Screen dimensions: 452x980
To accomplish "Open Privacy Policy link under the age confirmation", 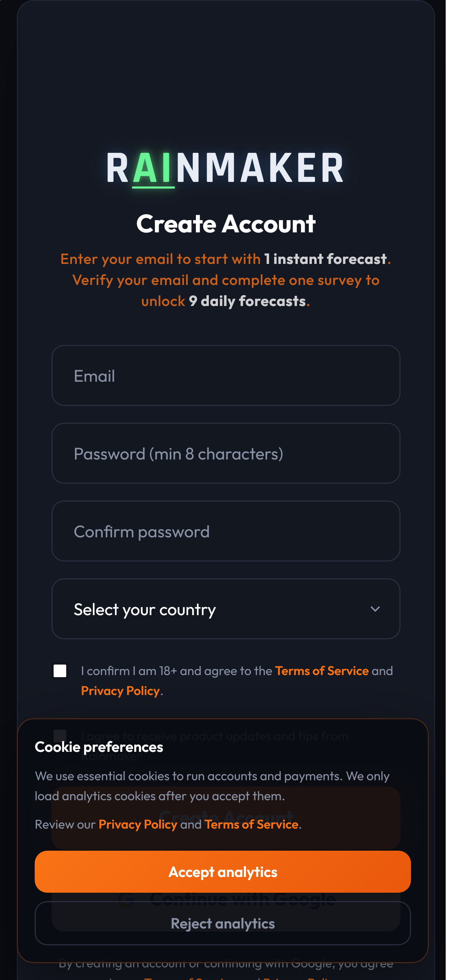I will 120,690.
